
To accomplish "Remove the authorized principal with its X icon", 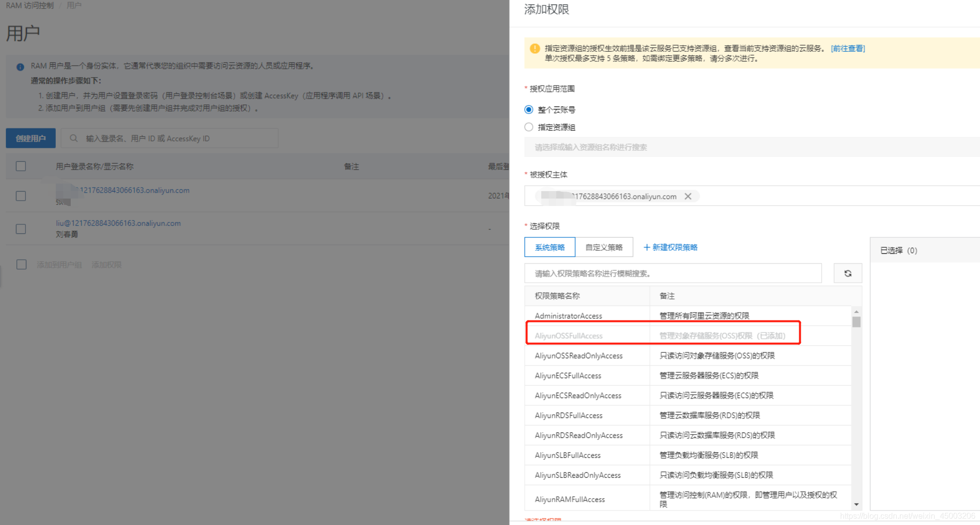I will [x=688, y=196].
